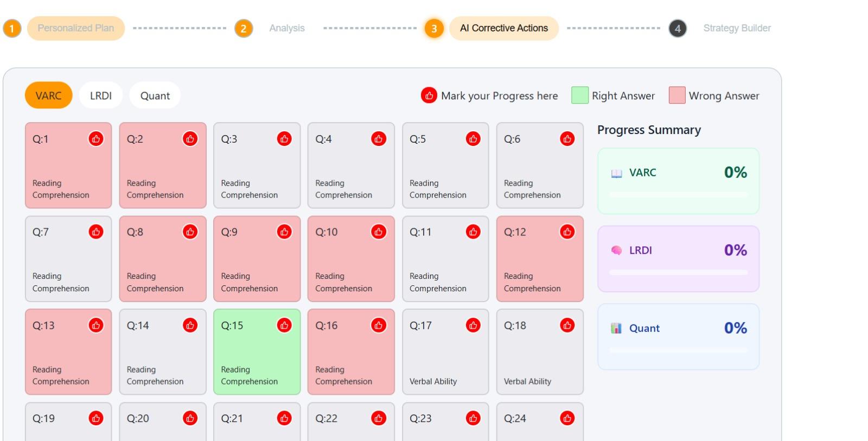Click thumbs-up icon on Q:16 card
Screen dimensions: 868x441
(x=379, y=325)
